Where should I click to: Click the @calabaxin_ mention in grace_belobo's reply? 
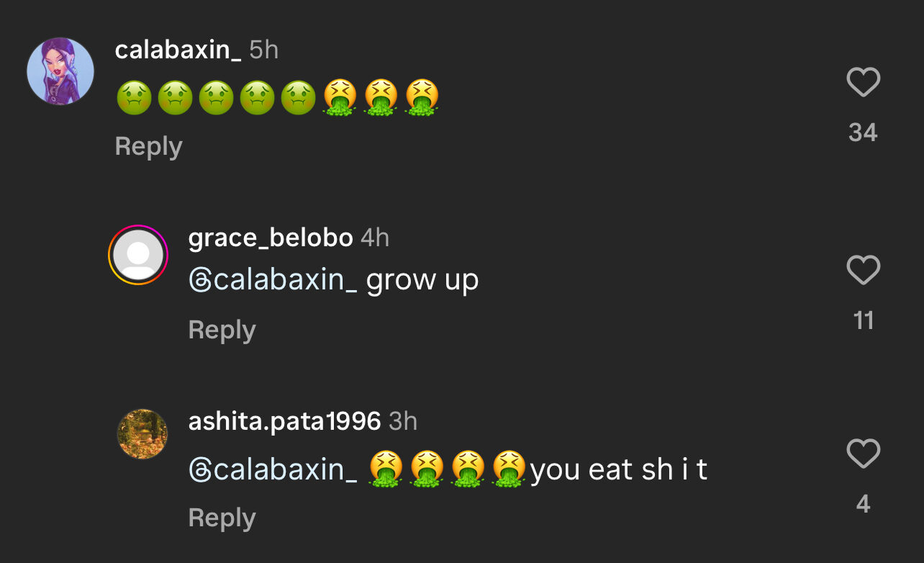273,280
